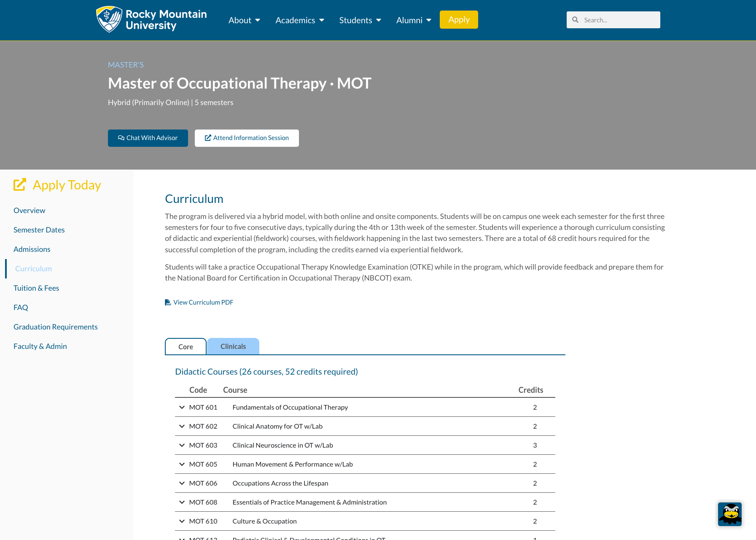Open the Academics dropdown menu
This screenshot has width=756, height=540.
[x=300, y=20]
